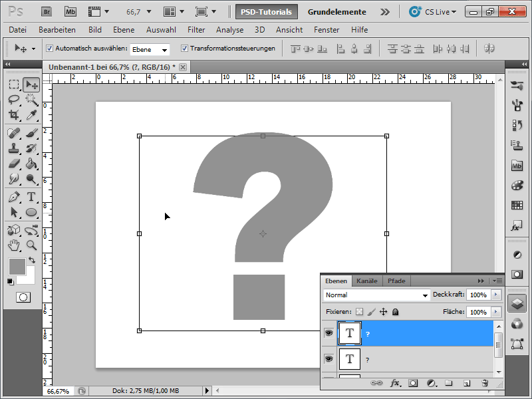Viewport: 532px width, 399px height.
Task: Hide the second text layer
Action: pyautogui.click(x=329, y=359)
